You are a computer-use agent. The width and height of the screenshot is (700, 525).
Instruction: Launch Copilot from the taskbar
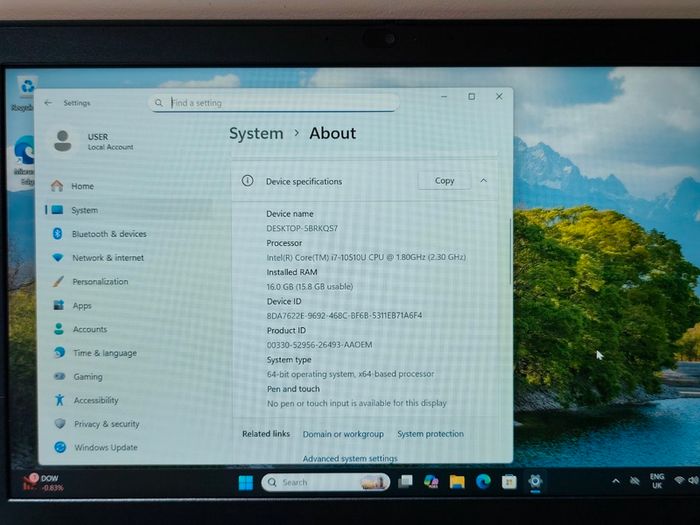[431, 482]
